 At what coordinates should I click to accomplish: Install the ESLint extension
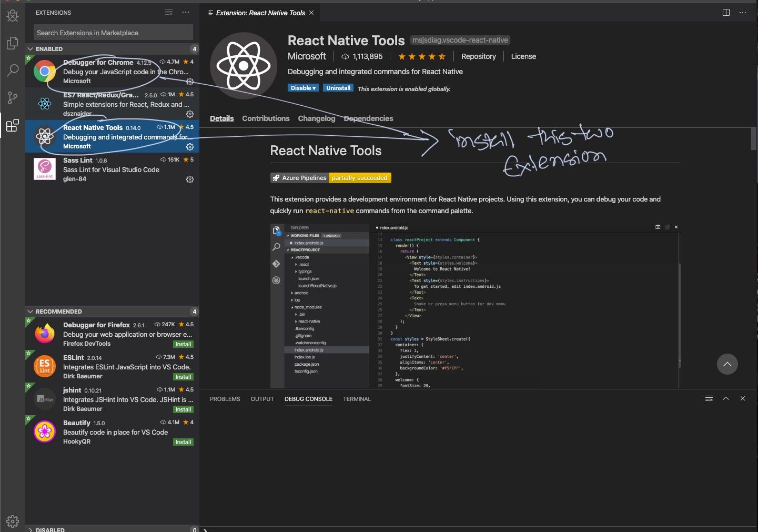pos(183,377)
